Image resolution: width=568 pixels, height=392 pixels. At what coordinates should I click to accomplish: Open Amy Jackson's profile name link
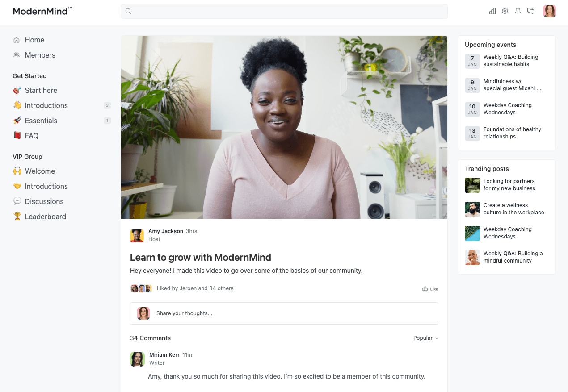tap(166, 231)
